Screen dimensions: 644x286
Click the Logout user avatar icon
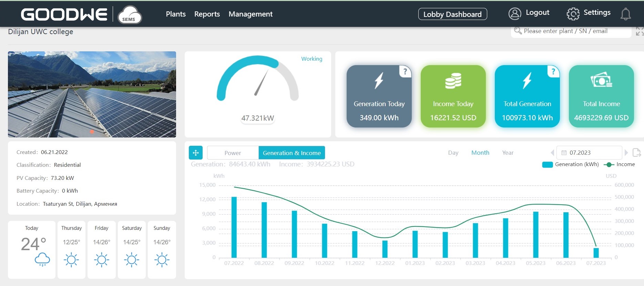(515, 14)
